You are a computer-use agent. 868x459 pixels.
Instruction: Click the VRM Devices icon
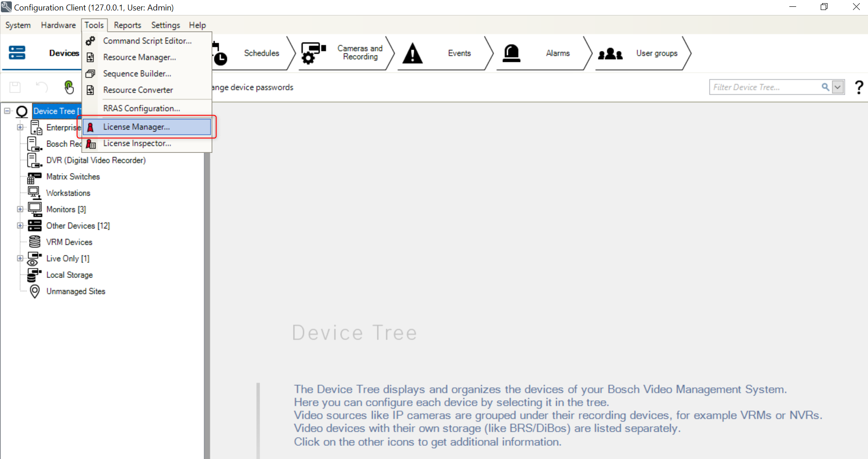[35, 242]
